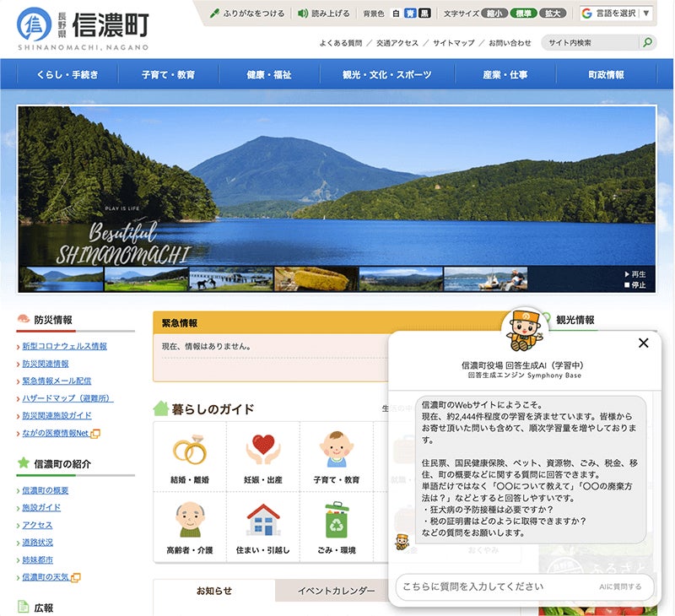Screen dimensions: 675x616
Task: Open 防災関連施設ガイド link
Action: (x=57, y=415)
